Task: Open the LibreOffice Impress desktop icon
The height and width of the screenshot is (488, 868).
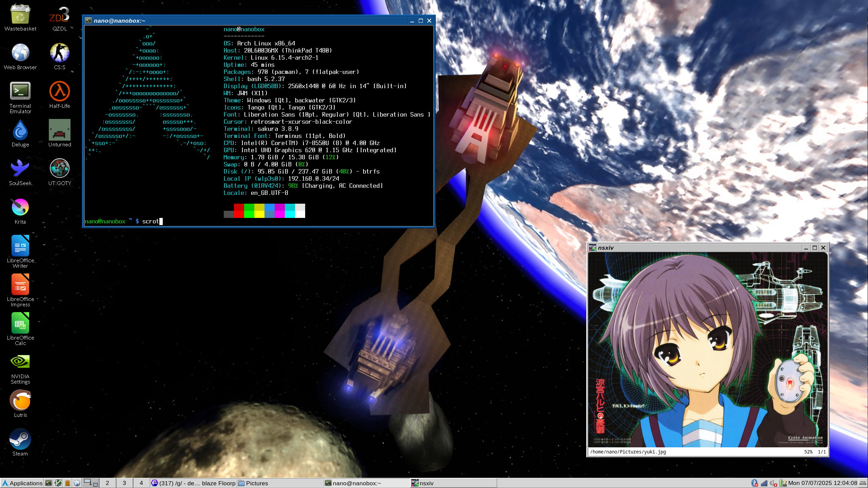Action: click(x=20, y=290)
